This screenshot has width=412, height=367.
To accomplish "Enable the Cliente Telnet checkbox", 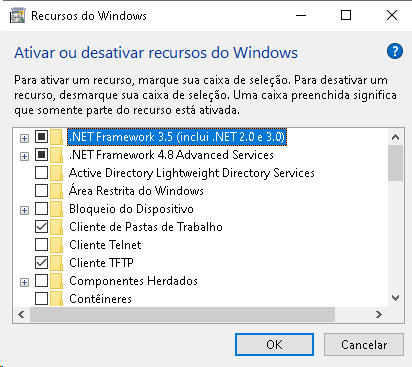I will [41, 245].
